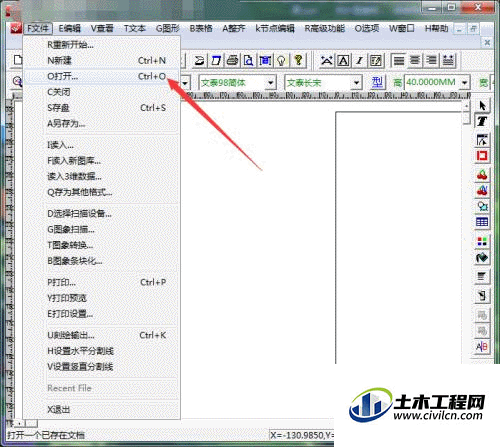The width and height of the screenshot is (500, 447).
Task: Choose O打开... from the File menu
Action: 103,76
